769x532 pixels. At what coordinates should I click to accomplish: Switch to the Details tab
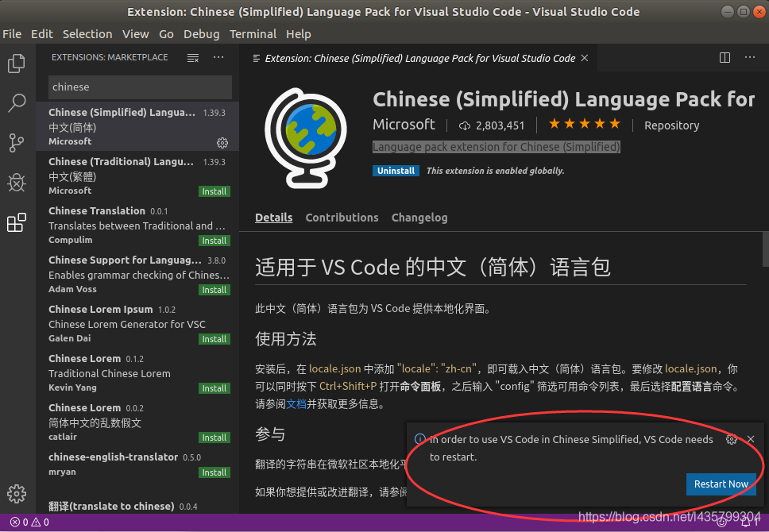click(273, 218)
